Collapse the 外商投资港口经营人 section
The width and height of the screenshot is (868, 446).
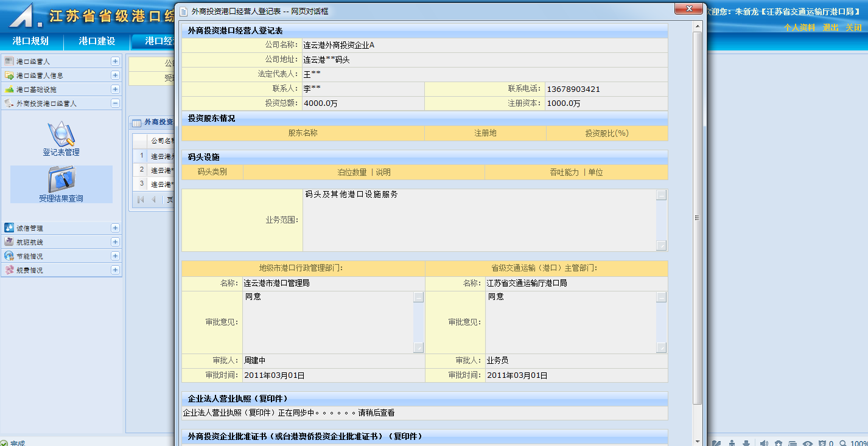coord(115,103)
